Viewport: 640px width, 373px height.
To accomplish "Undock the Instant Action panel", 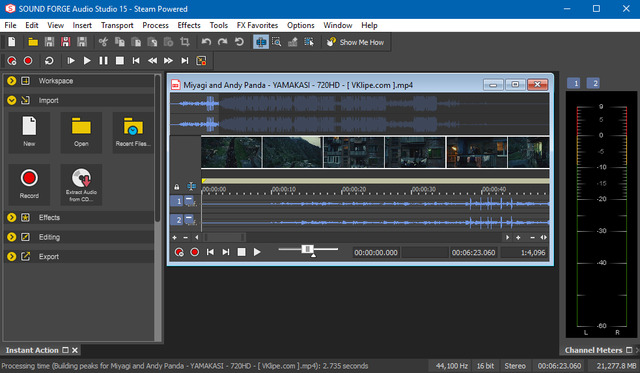I will pos(65,350).
